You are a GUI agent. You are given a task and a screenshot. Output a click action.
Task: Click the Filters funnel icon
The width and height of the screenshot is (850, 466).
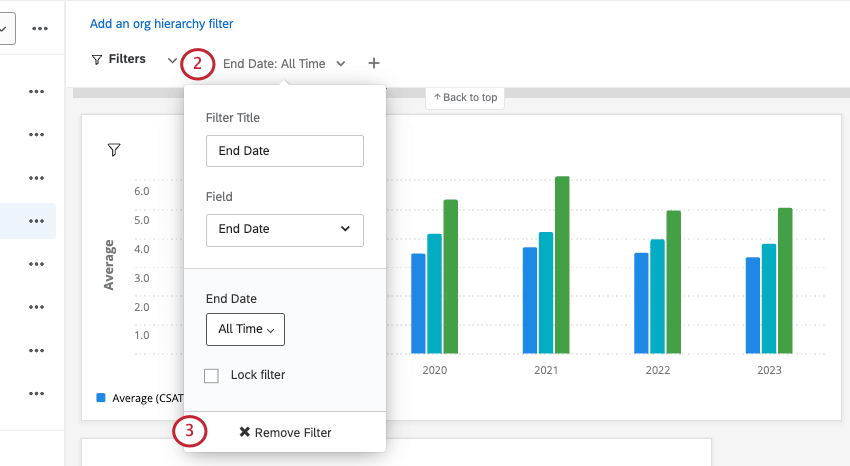point(96,60)
